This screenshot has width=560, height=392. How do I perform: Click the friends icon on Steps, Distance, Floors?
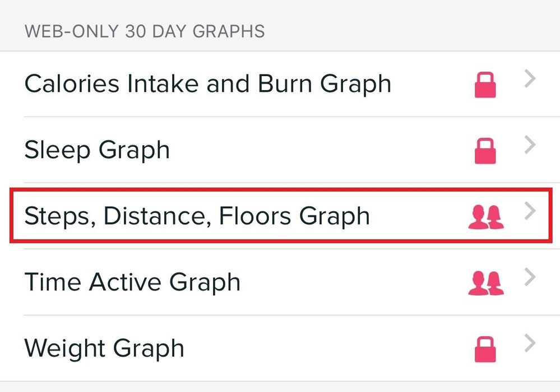pos(485,217)
